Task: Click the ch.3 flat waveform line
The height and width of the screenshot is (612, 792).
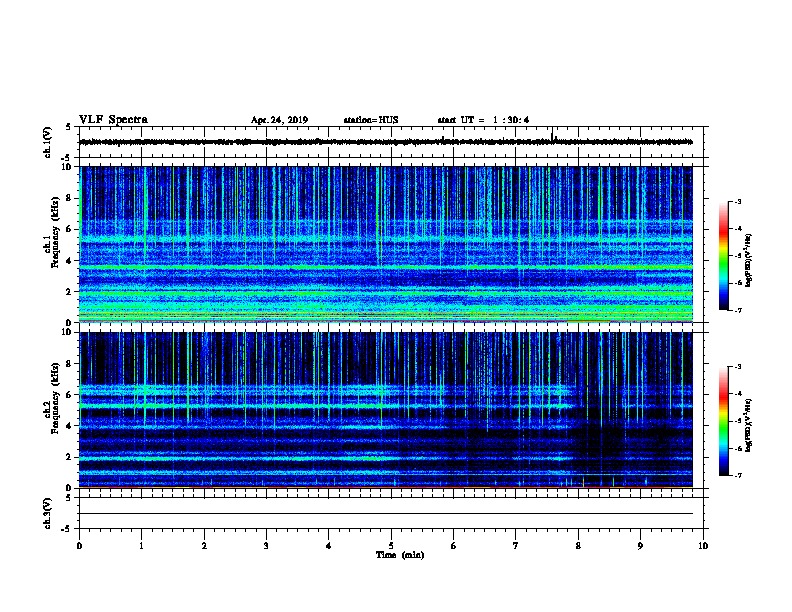Action: [x=386, y=514]
